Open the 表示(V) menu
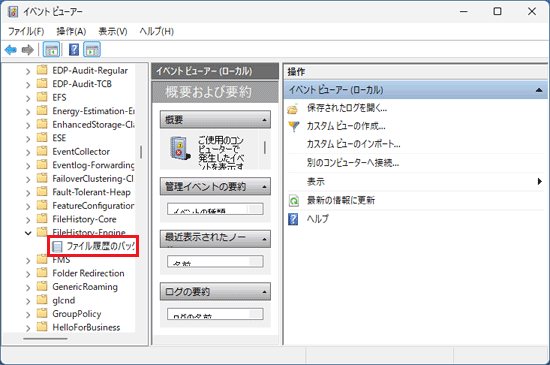This screenshot has height=365, width=550. 113,32
